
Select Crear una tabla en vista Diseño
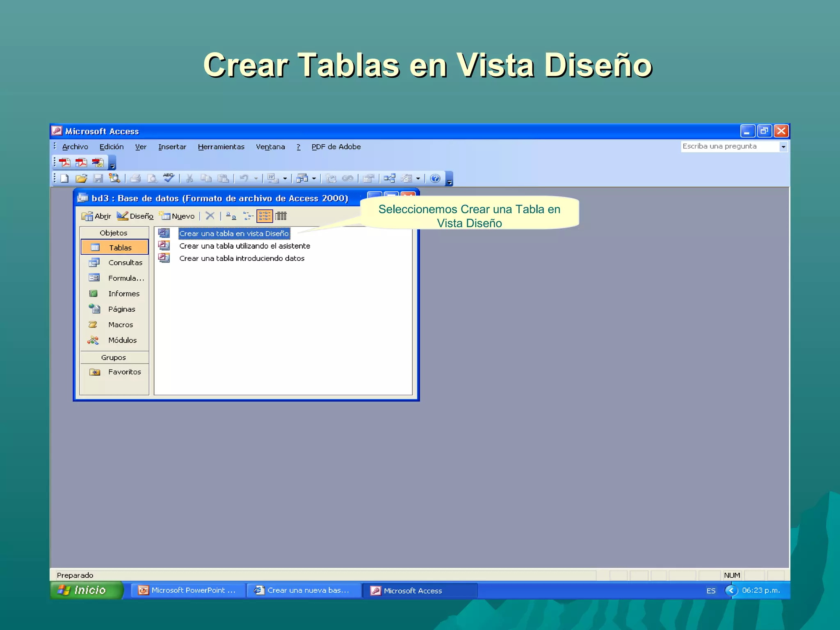(x=234, y=233)
